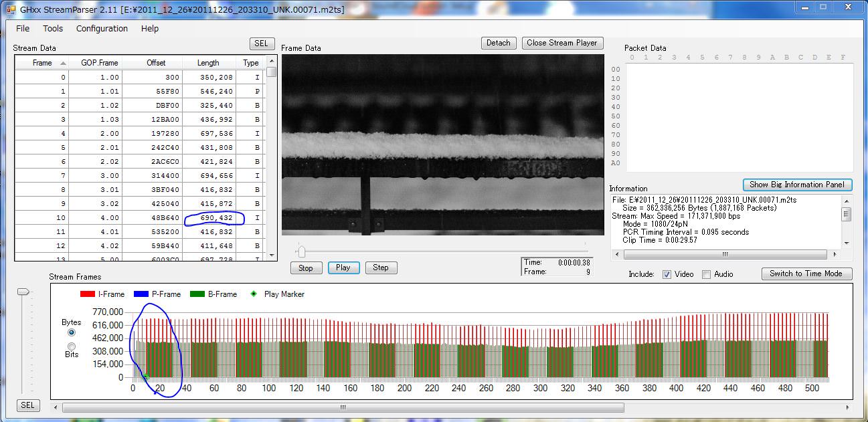This screenshot has height=422, width=868.
Task: Click the Step button
Action: (x=381, y=268)
